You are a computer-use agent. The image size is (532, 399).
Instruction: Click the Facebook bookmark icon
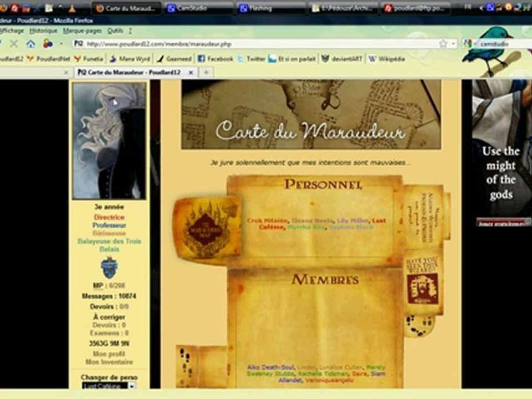tap(201, 59)
